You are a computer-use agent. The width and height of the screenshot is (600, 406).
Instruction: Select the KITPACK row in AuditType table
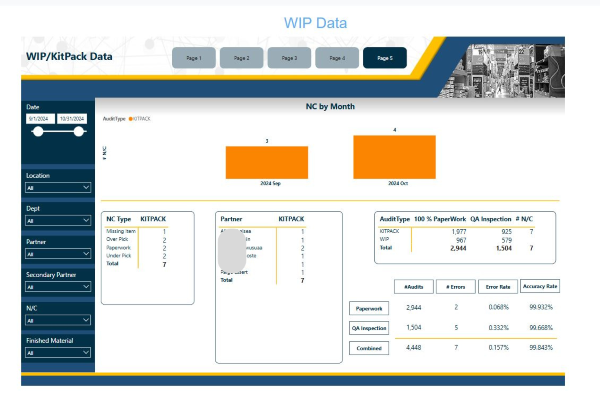click(x=457, y=232)
